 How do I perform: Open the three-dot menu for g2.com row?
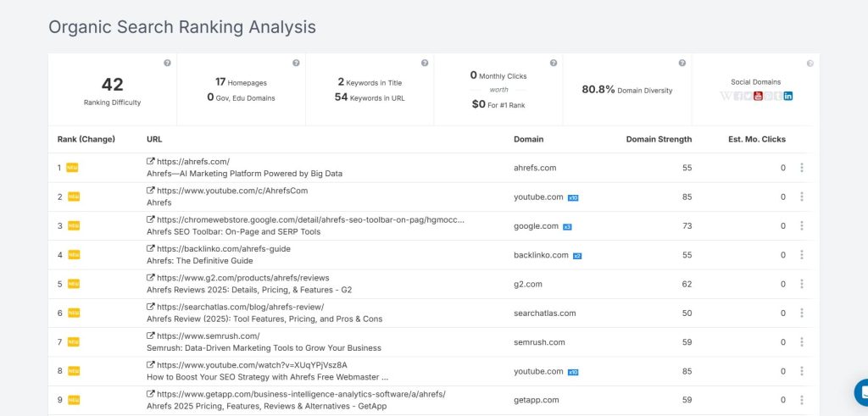pyautogui.click(x=802, y=284)
